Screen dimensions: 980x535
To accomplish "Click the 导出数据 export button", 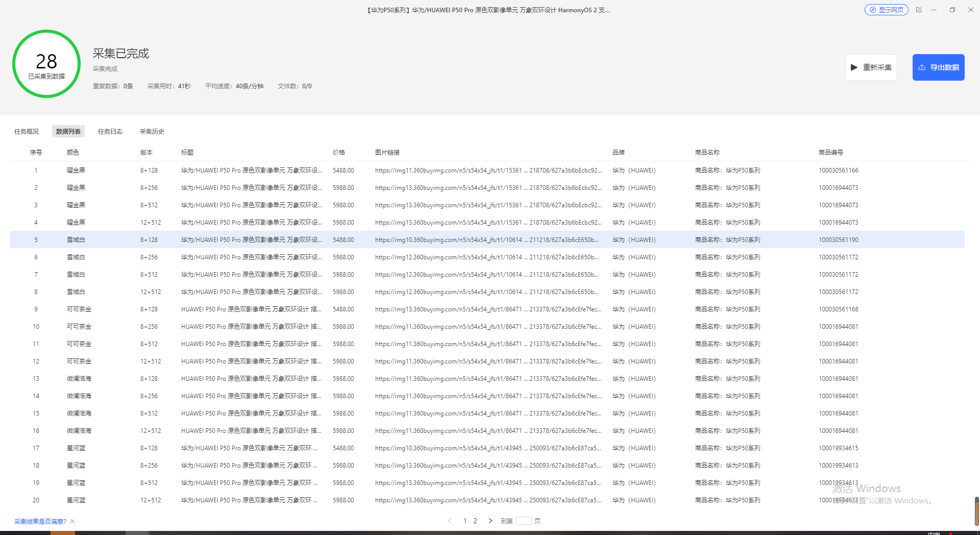I will click(x=938, y=67).
